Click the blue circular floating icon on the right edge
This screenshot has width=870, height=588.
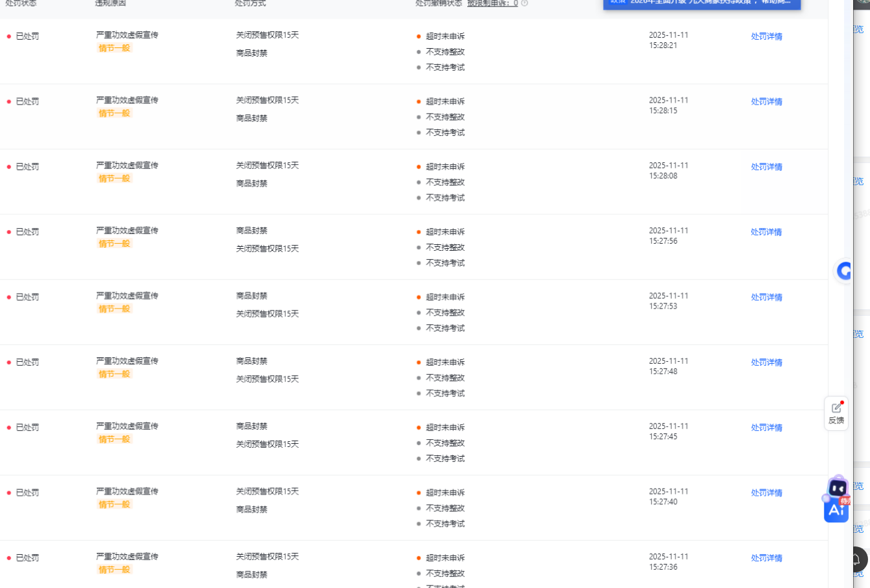point(844,271)
